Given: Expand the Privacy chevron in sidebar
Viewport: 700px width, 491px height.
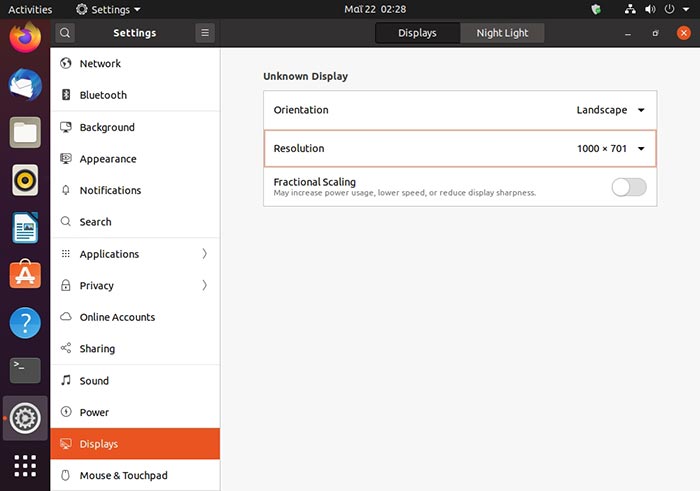Looking at the screenshot, I should point(204,285).
